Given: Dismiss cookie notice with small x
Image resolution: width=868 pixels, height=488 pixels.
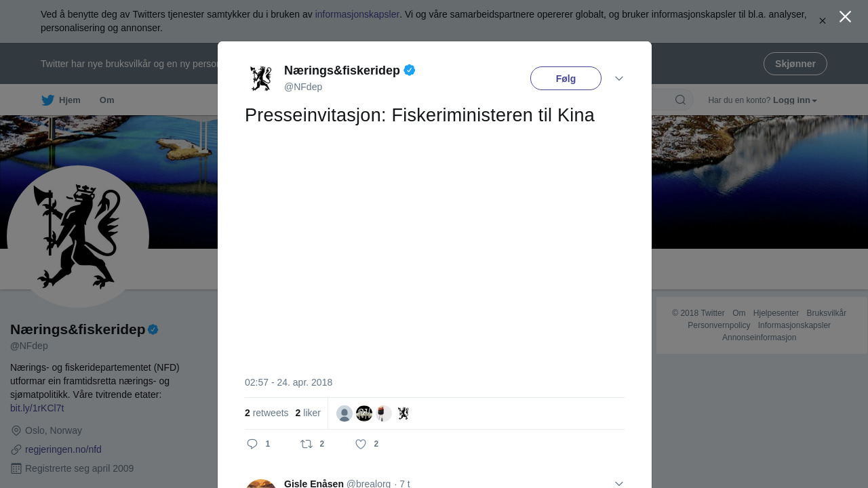Looking at the screenshot, I should tap(823, 21).
